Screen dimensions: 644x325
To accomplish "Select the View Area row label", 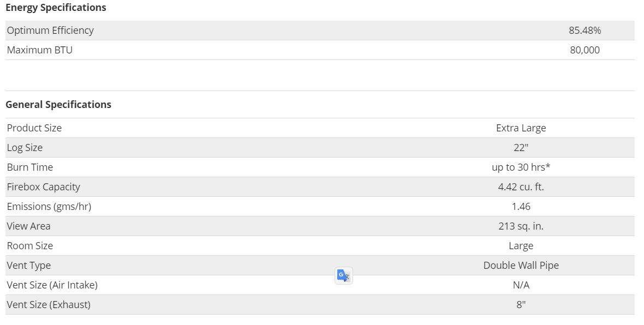I will pos(29,226).
